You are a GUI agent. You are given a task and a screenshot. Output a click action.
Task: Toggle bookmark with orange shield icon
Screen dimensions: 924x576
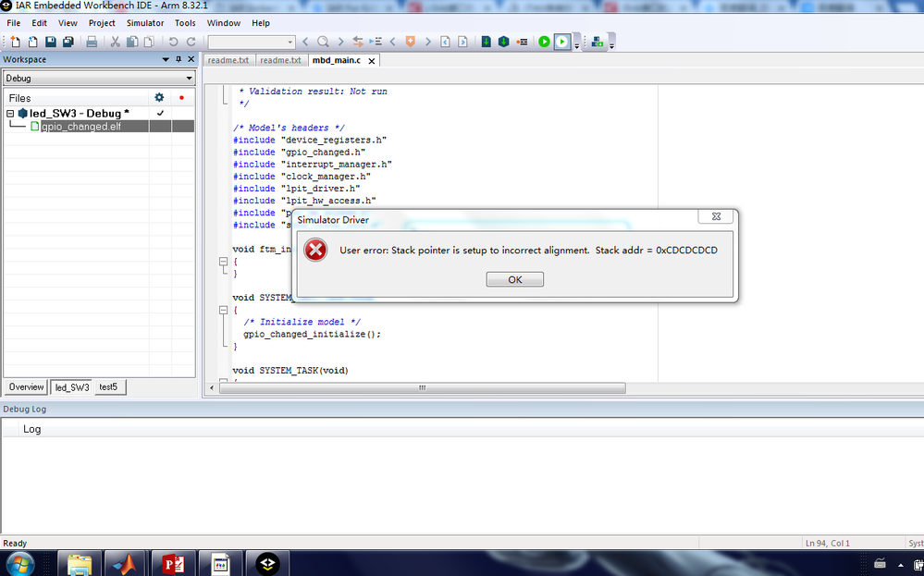[x=410, y=42]
